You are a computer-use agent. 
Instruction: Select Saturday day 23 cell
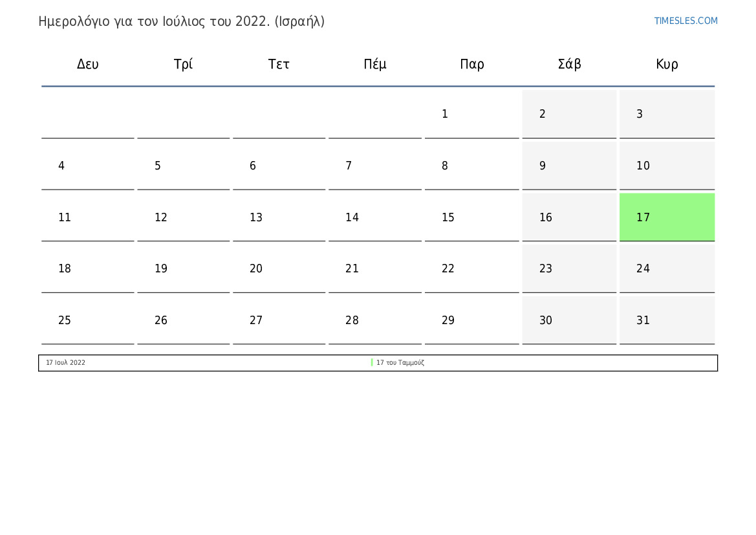[x=569, y=268]
